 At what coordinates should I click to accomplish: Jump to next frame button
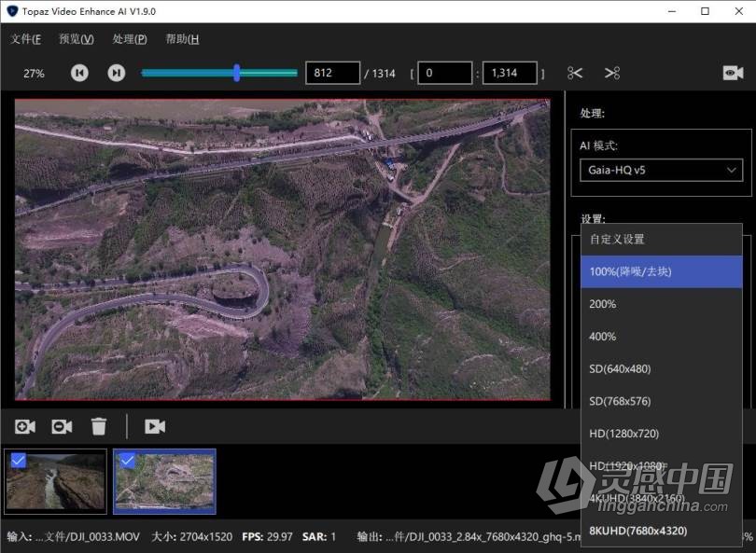116,74
